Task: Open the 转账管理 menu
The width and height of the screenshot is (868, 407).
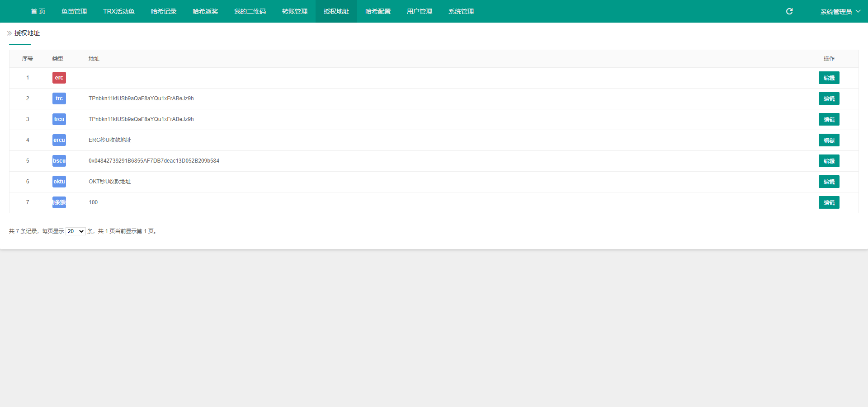Action: click(x=295, y=11)
